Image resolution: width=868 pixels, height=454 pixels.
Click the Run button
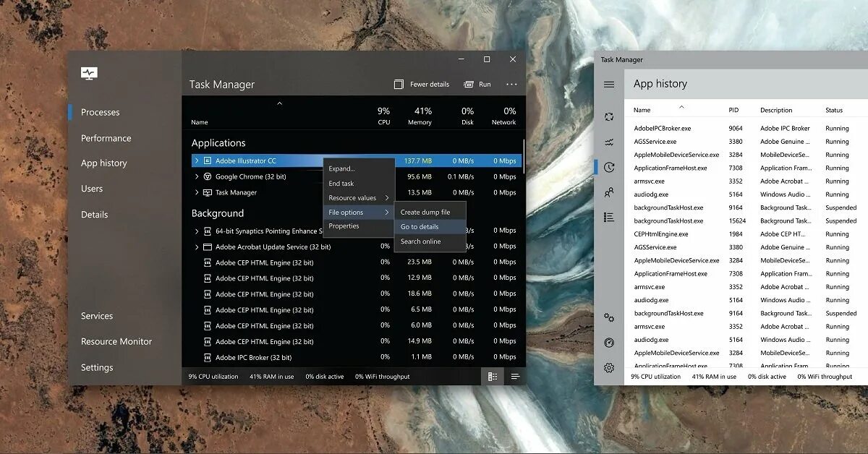tap(477, 85)
